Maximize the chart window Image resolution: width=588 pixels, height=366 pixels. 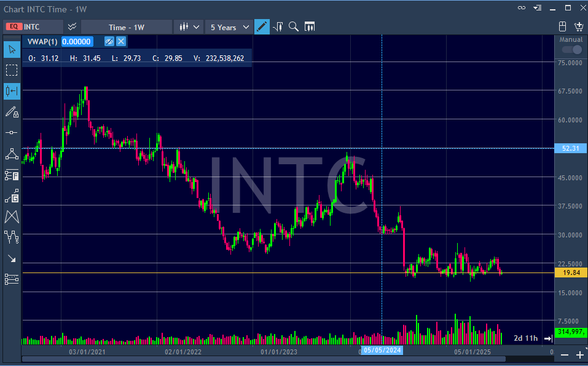click(x=568, y=8)
